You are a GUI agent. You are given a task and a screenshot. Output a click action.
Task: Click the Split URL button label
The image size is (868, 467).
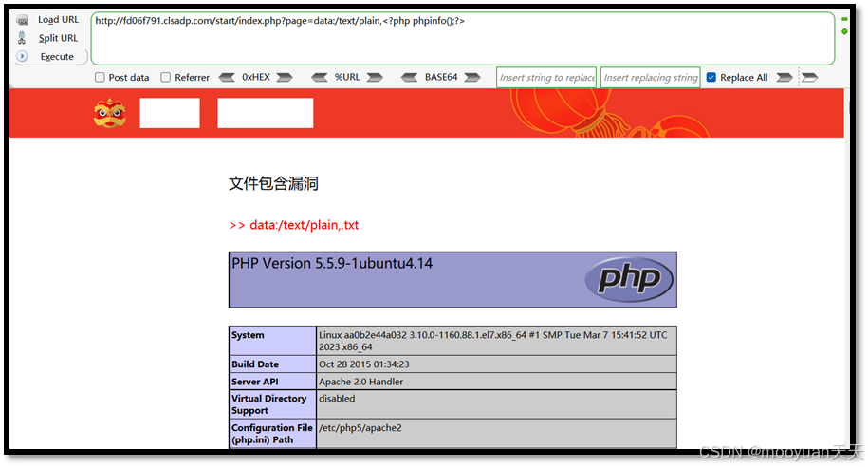pyautogui.click(x=58, y=38)
